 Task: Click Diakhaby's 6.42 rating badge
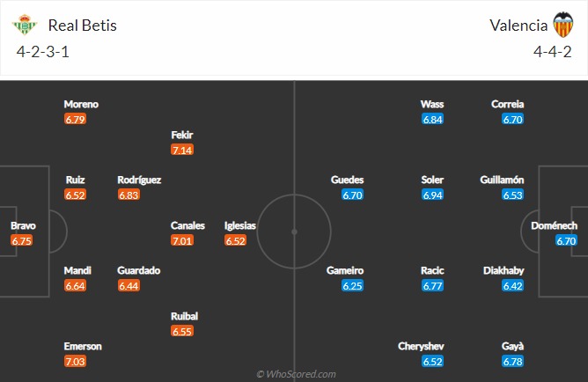pos(513,285)
